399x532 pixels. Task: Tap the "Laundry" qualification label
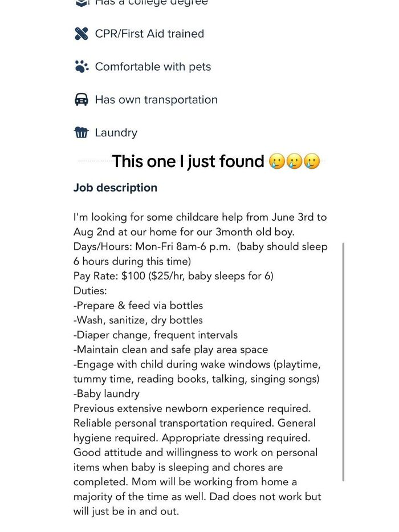pos(116,133)
